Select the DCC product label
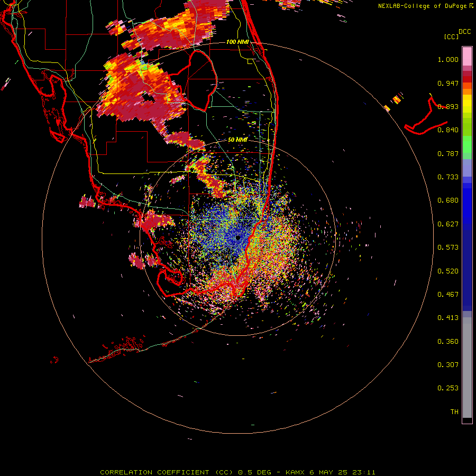The height and width of the screenshot is (476, 476). [464, 32]
